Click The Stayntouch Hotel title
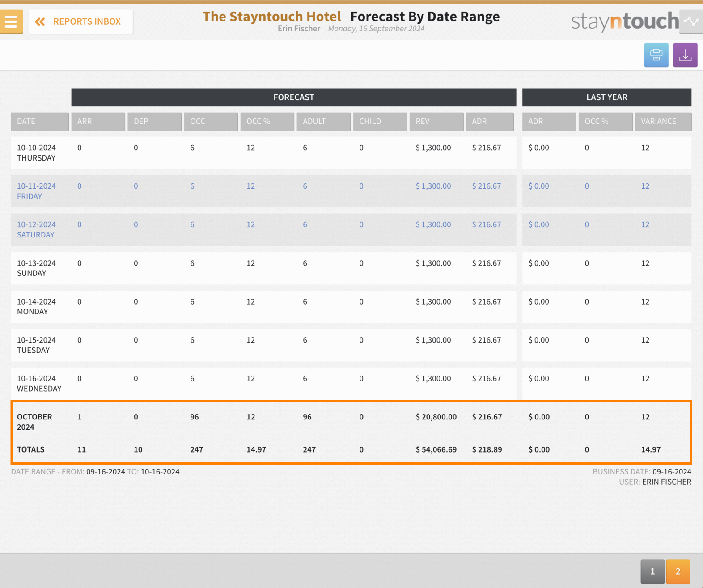Screen dimensions: 703x588 tap(271, 16)
